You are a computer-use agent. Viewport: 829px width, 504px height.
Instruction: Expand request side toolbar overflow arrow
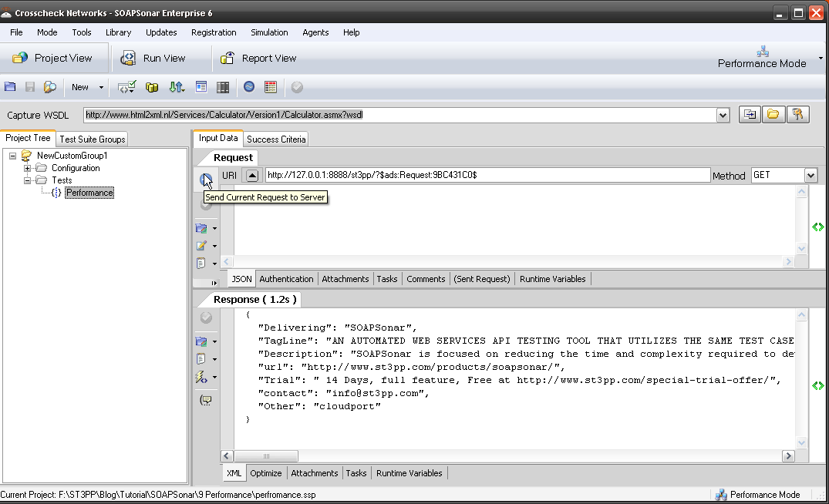click(x=214, y=283)
